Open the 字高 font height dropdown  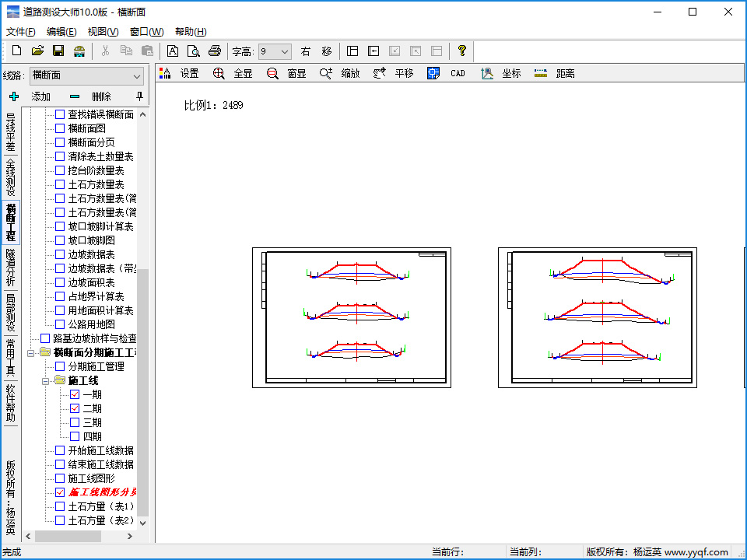275,51
